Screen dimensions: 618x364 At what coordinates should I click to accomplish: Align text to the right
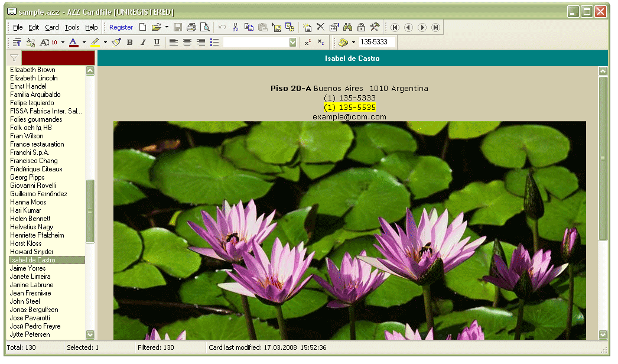pyautogui.click(x=201, y=42)
